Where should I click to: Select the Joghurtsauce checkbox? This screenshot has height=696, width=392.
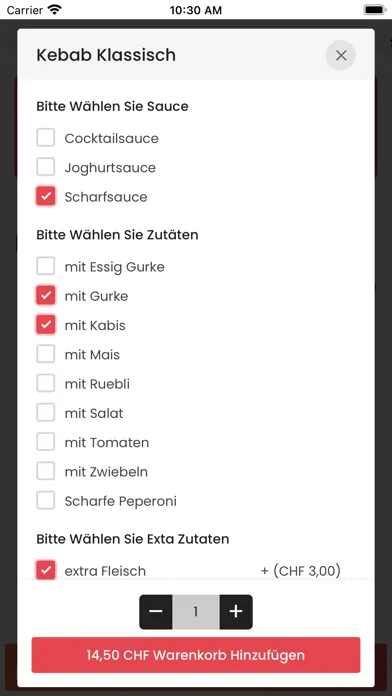click(x=46, y=167)
